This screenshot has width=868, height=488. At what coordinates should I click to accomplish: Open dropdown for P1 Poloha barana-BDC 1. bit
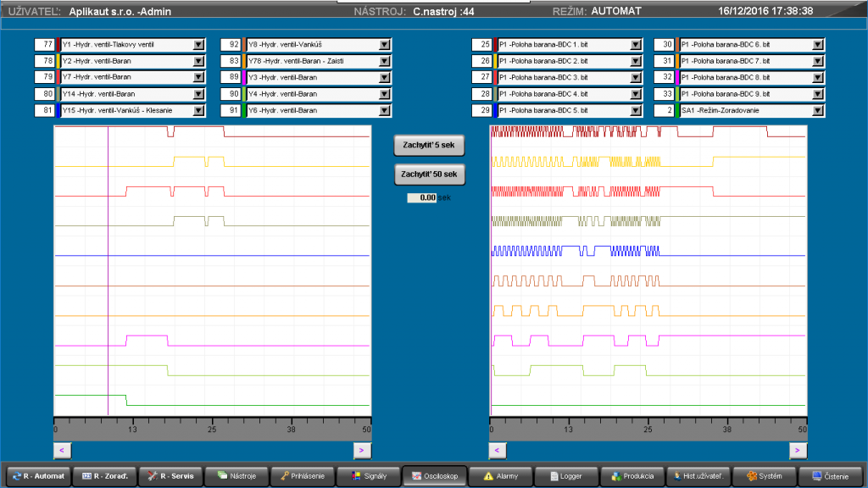click(x=636, y=45)
